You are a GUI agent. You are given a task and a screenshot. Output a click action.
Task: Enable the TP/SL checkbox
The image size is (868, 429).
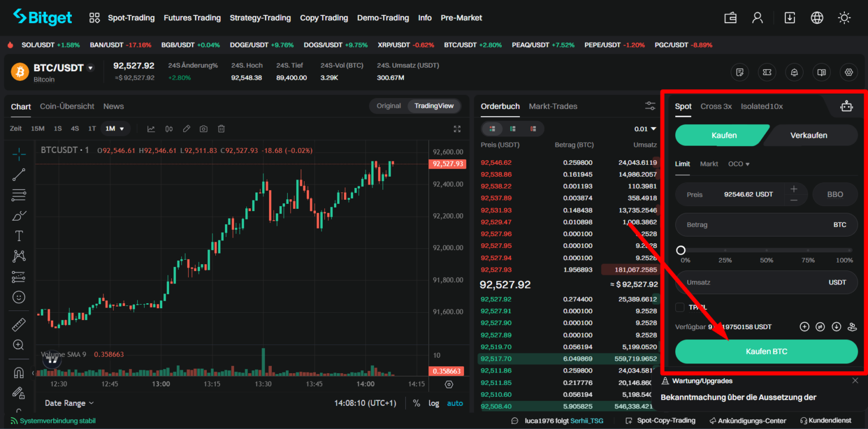coord(680,307)
